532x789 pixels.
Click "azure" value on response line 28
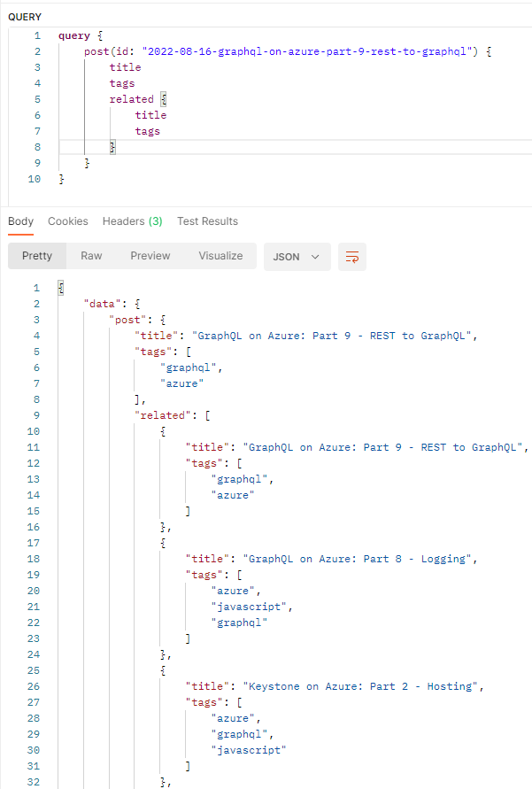233,718
